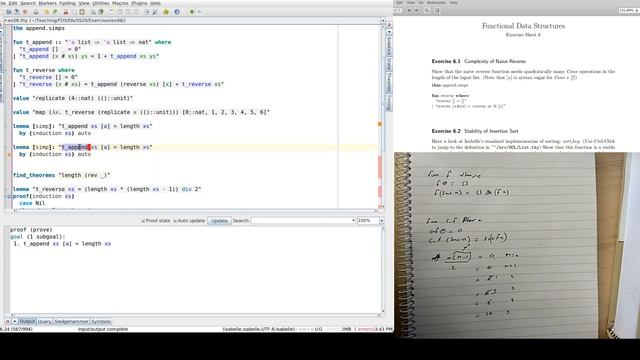Switch to the Query tab

coord(44,322)
